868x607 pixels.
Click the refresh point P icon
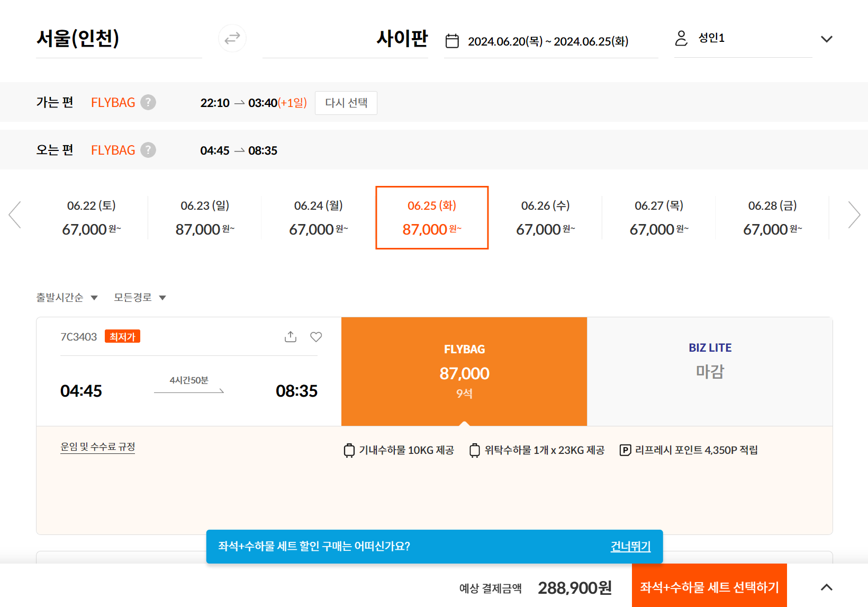626,450
